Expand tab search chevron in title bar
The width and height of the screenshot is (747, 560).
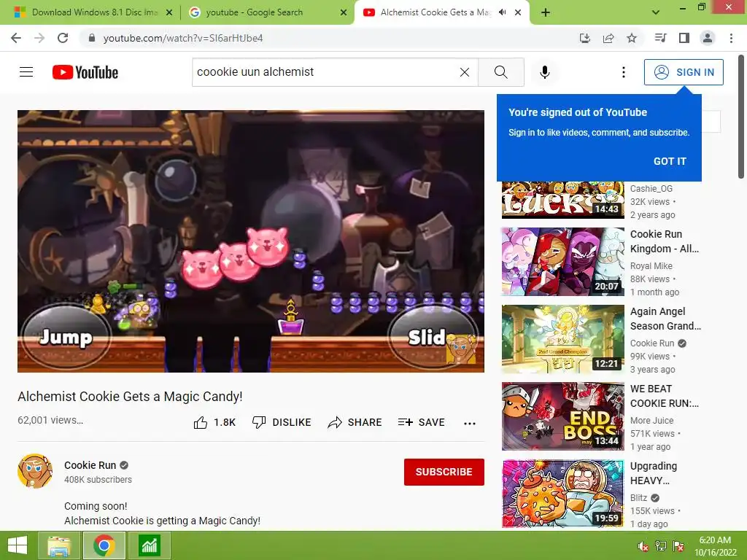click(x=656, y=12)
